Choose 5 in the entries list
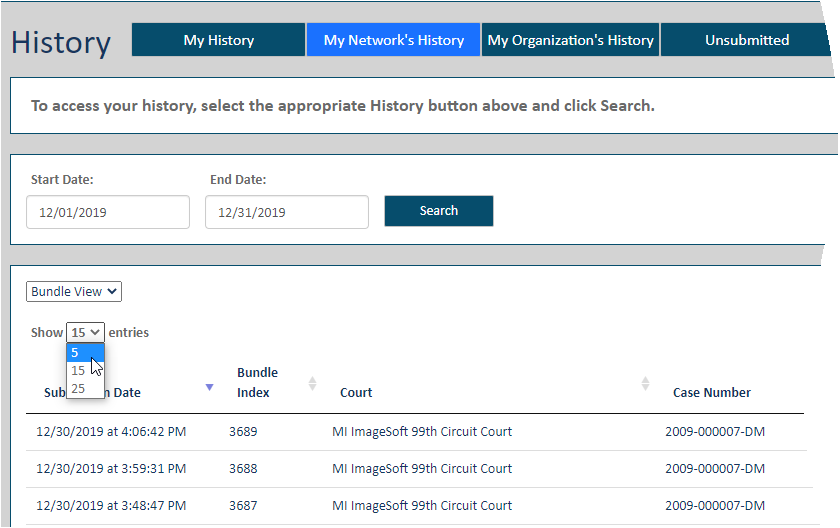This screenshot has width=840, height=528. tap(85, 352)
